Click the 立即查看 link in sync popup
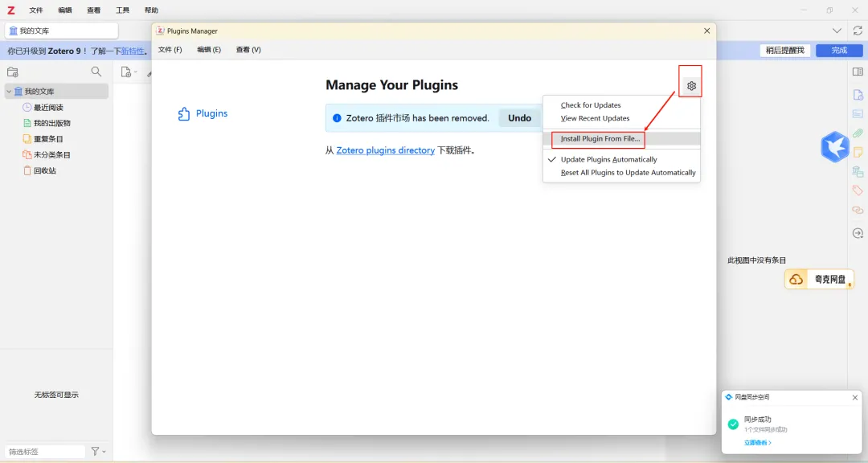This screenshot has width=868, height=463. pyautogui.click(x=757, y=443)
